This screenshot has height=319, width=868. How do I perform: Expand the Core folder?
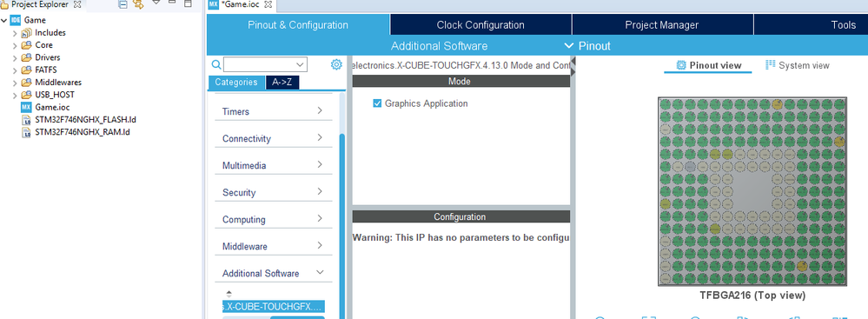(15, 45)
